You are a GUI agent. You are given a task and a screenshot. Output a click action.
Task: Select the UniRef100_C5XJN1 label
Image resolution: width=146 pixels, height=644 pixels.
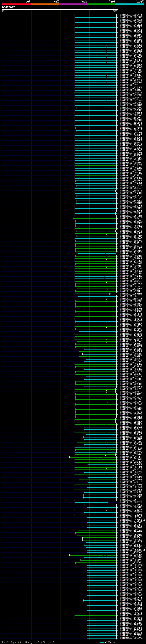(131, 273)
